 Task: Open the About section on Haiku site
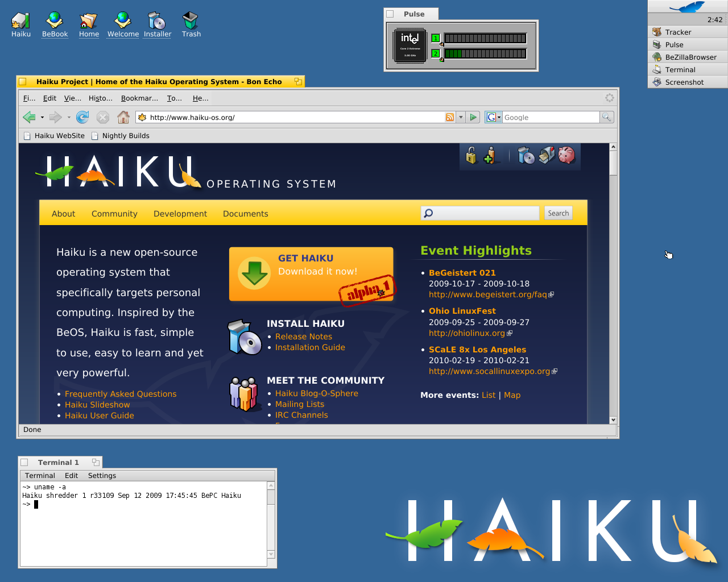click(63, 214)
